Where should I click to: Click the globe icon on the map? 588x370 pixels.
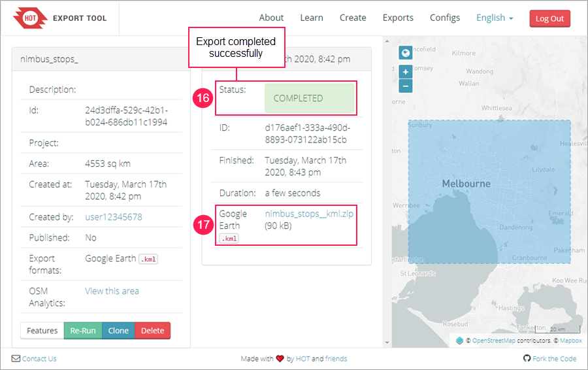(x=405, y=53)
